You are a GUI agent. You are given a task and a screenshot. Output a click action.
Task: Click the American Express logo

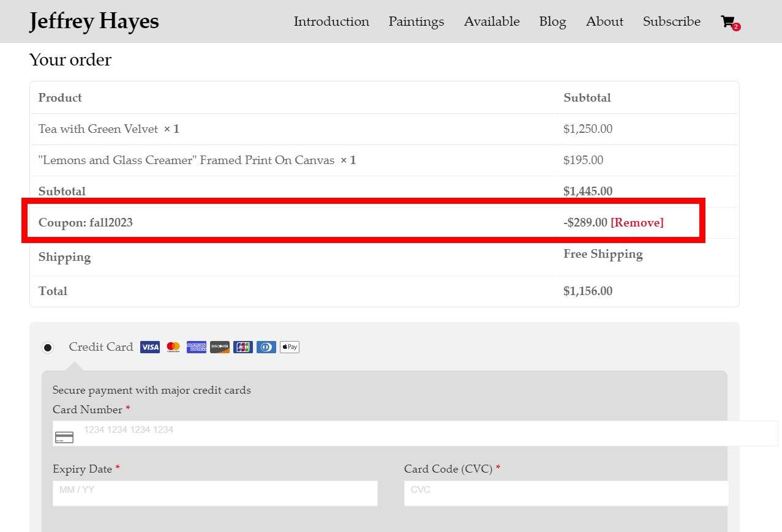tap(197, 347)
